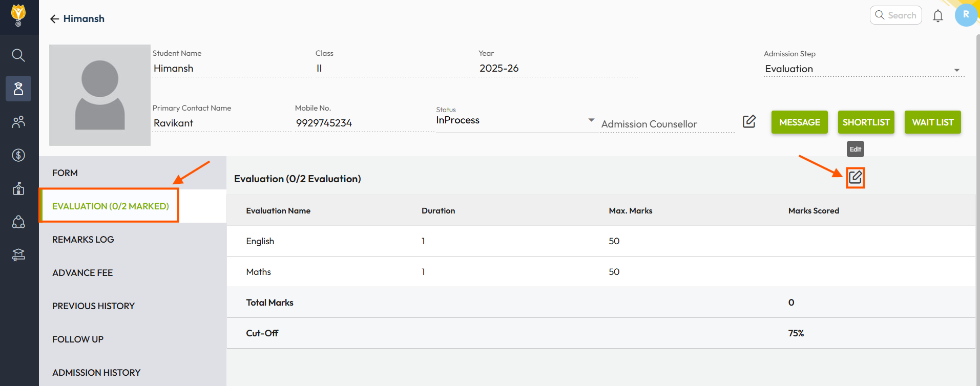Screen dimensions: 980x386
Task: Open the REMARKS LOG tab
Action: tap(83, 240)
